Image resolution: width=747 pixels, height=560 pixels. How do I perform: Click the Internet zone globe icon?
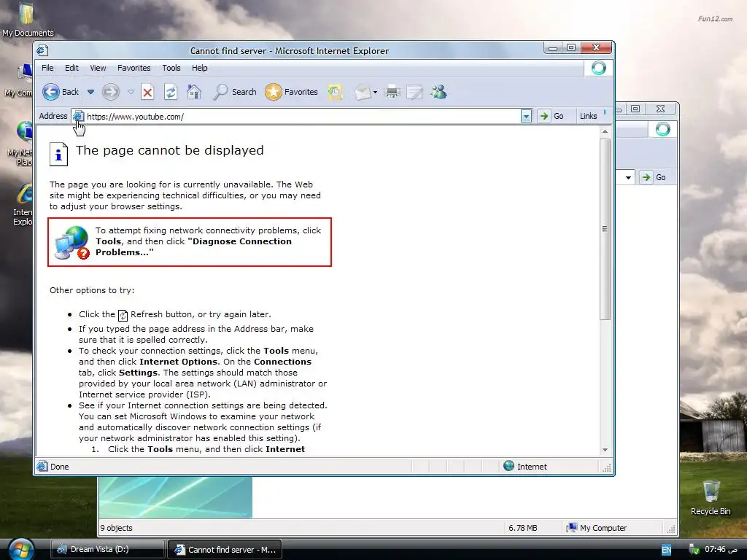[508, 466]
